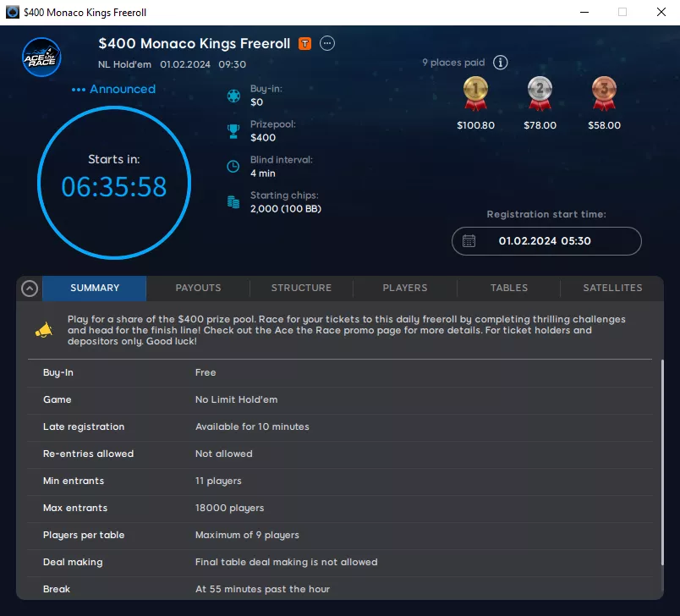Click the Starting chips stack icon

coord(233,201)
